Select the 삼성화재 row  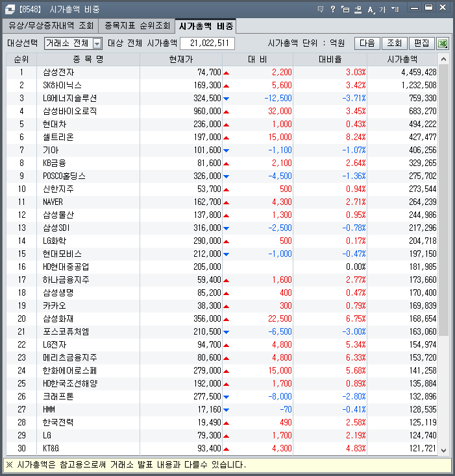pos(222,319)
